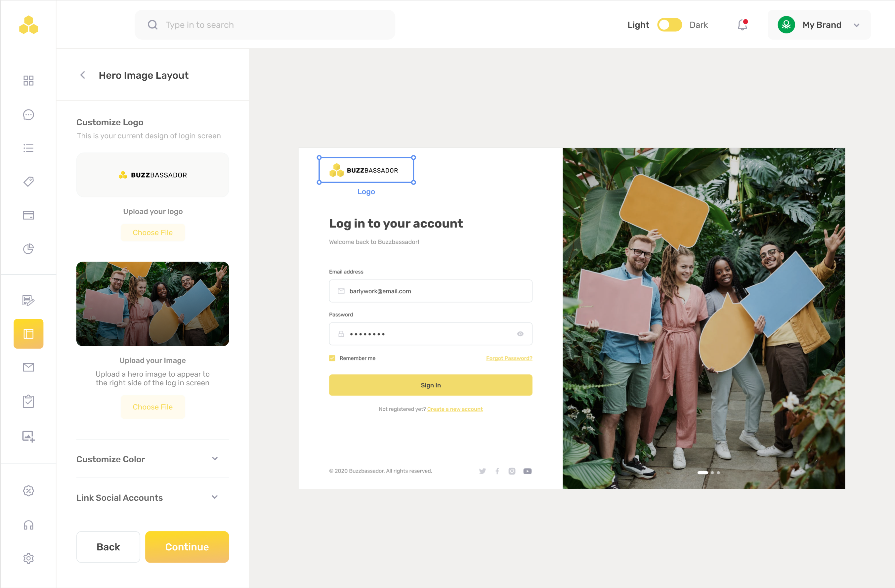Click the Hero Image Layout title

click(x=144, y=75)
